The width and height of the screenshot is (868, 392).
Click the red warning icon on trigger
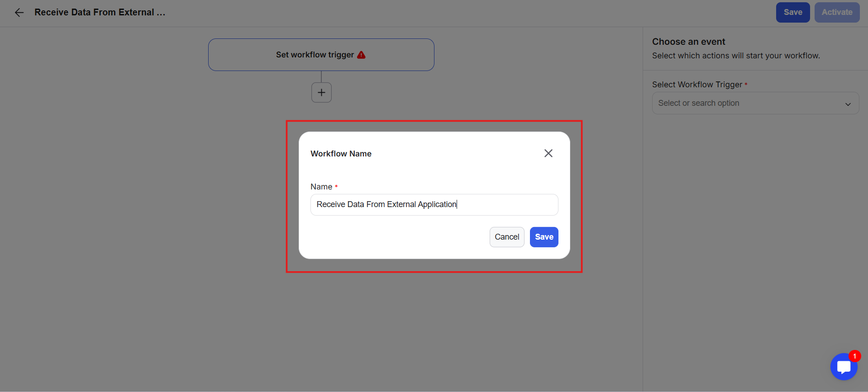tap(361, 55)
